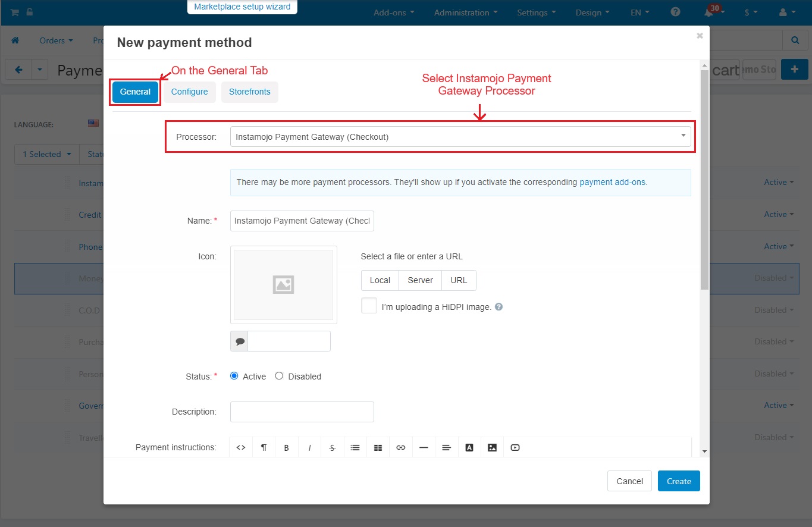Screen dimensions: 812x527
Task: Insert an image in the editor
Action: [x=492, y=448]
